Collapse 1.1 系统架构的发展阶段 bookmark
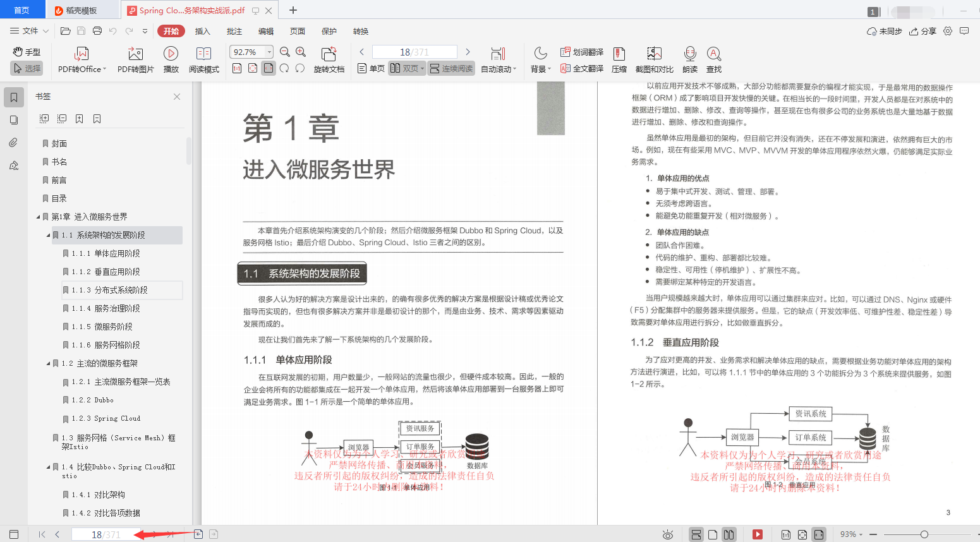Image resolution: width=980 pixels, height=542 pixels. [49, 235]
